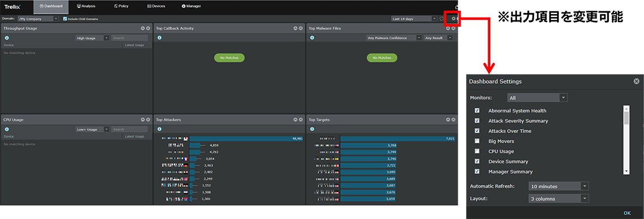The width and height of the screenshot is (644, 219).
Task: Click info icon in Top Targets panel
Action: click(312, 129)
